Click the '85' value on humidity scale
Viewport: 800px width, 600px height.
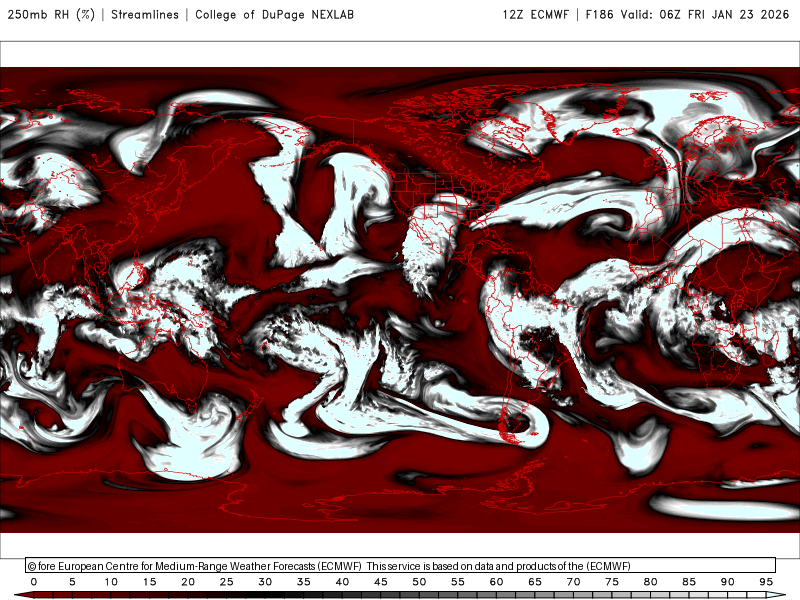[x=689, y=582]
